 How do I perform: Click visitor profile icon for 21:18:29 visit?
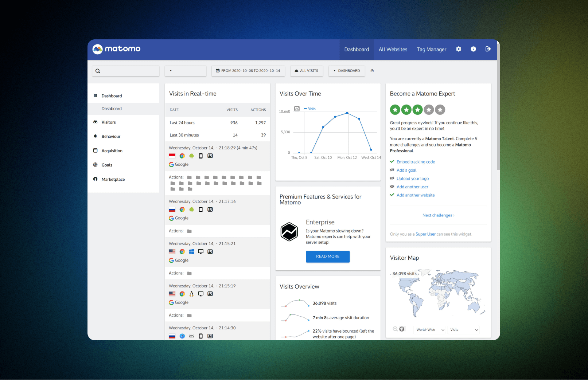pyautogui.click(x=210, y=156)
